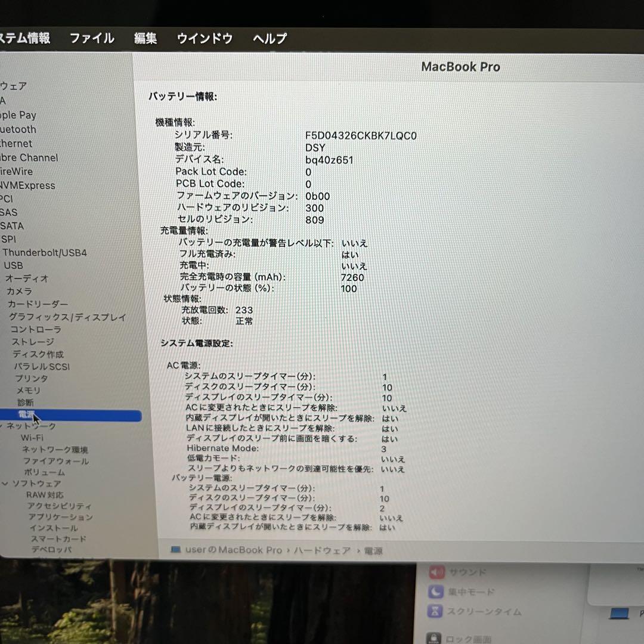Open the 編集 menu
644x644 pixels.
[x=145, y=38]
